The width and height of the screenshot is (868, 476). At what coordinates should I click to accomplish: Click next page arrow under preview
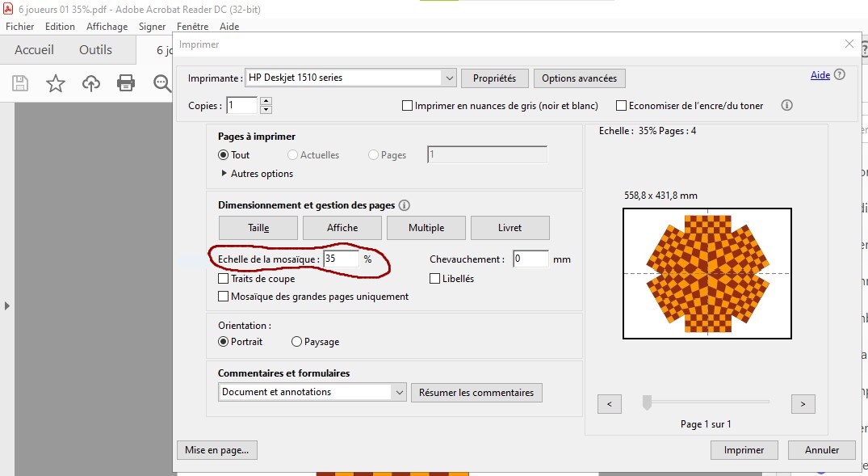[803, 404]
